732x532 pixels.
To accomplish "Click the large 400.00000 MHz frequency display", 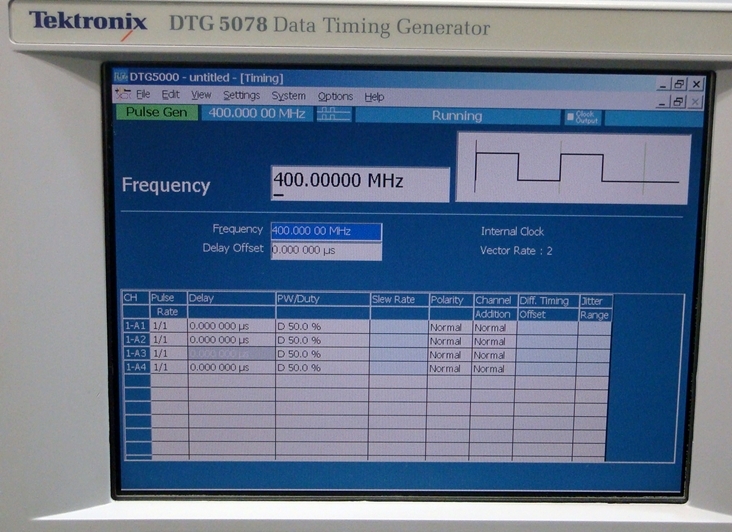I will (x=360, y=184).
